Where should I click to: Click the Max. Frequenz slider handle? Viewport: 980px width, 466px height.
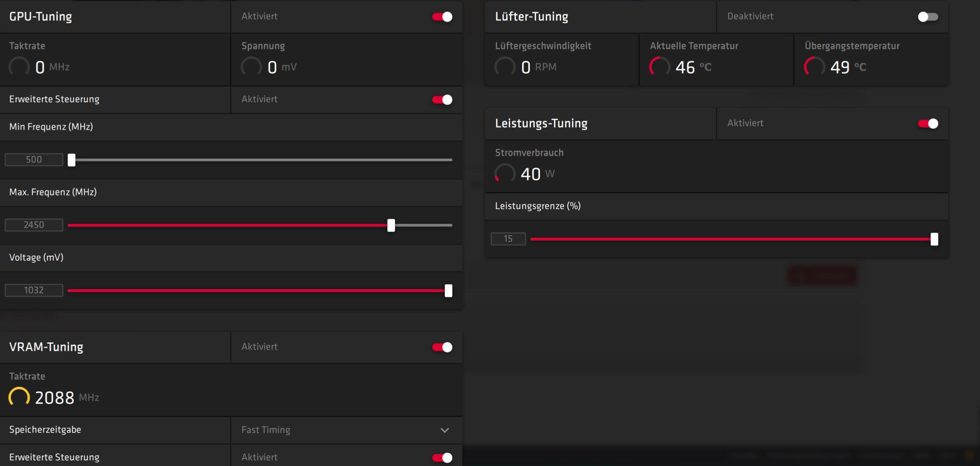[391, 225]
